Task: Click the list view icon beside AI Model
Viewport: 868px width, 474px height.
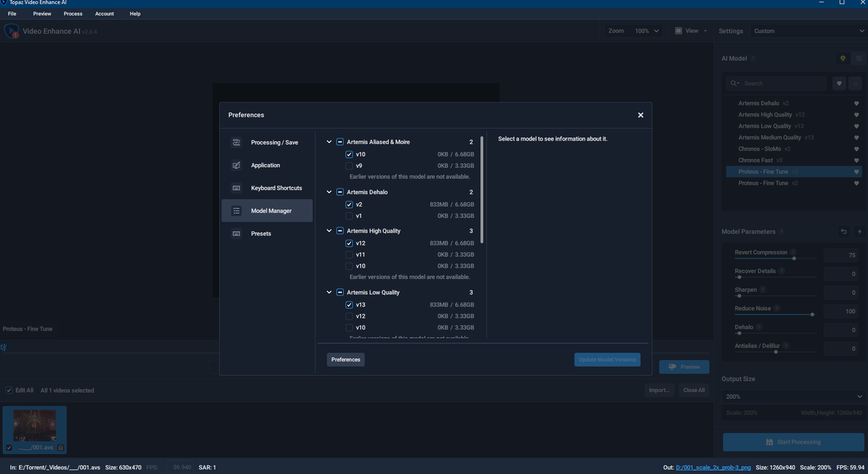Action: pos(859,59)
